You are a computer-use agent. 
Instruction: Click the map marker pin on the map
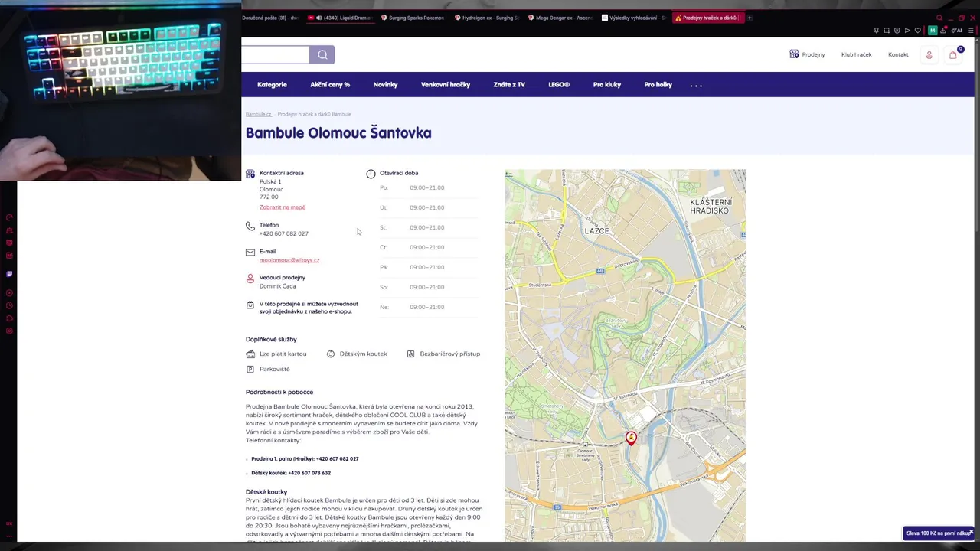(x=631, y=438)
